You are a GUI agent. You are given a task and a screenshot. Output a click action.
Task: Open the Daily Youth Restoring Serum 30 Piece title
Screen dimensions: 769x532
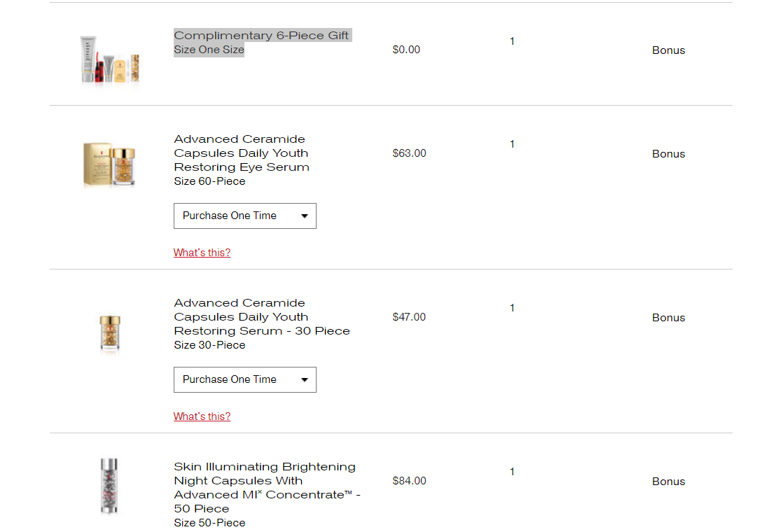(262, 316)
